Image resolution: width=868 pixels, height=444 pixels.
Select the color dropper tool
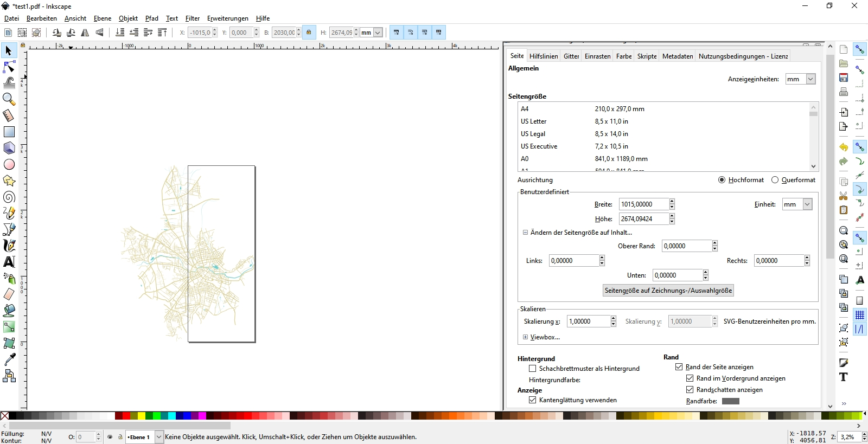point(9,359)
